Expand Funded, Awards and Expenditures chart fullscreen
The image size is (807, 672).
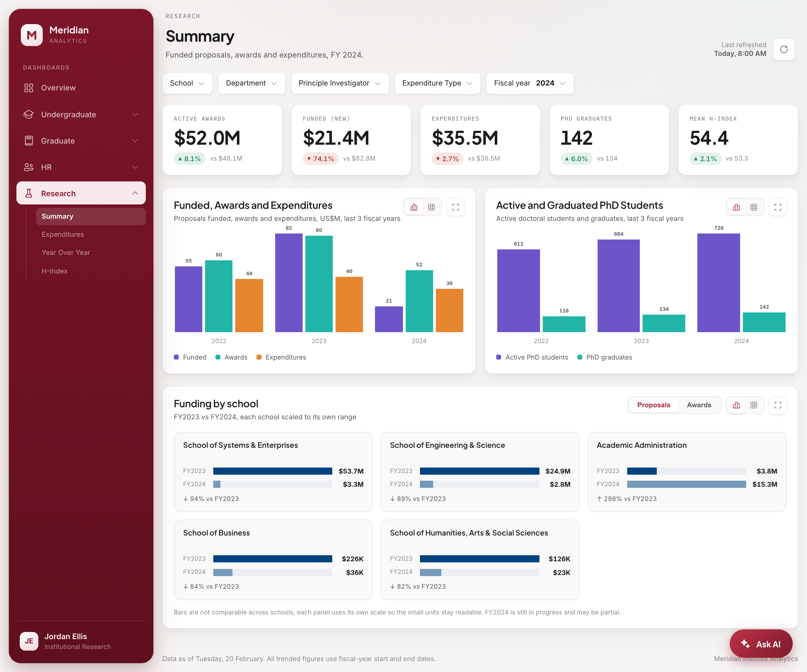click(455, 207)
